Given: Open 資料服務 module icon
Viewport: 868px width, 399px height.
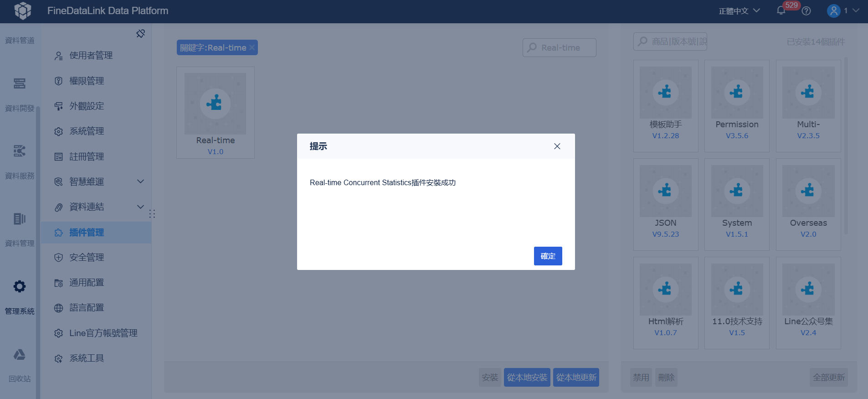Looking at the screenshot, I should point(20,151).
